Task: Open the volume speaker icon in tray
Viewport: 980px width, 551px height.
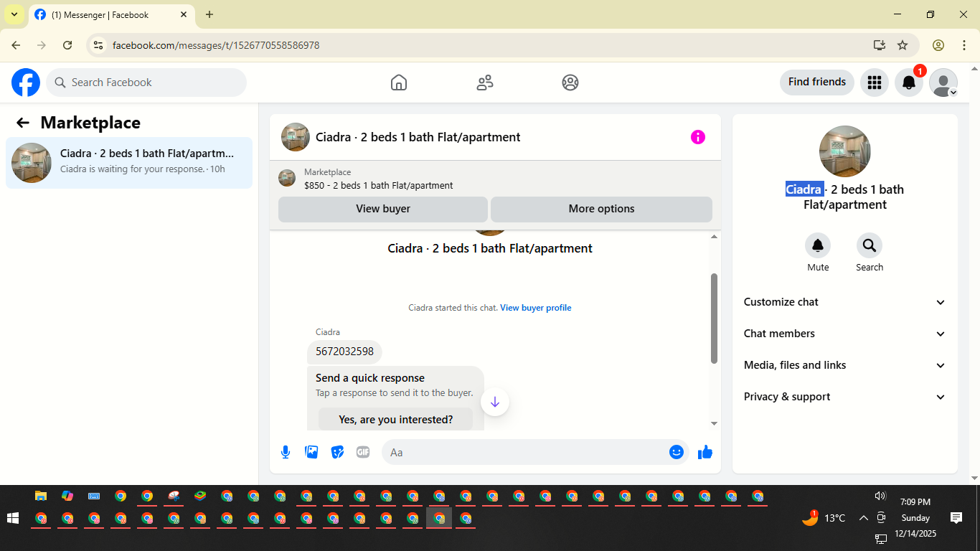Action: pos(880,496)
